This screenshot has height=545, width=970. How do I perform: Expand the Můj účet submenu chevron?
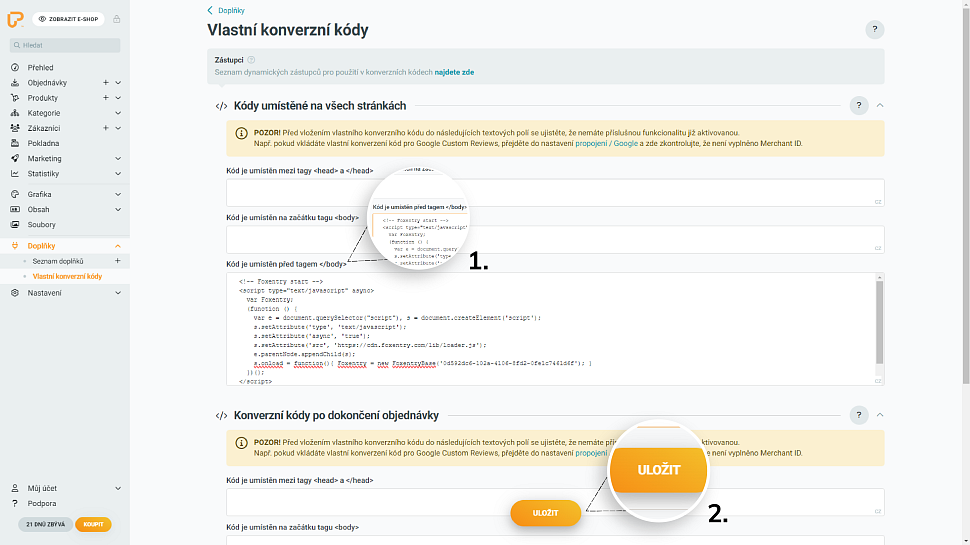click(118, 488)
